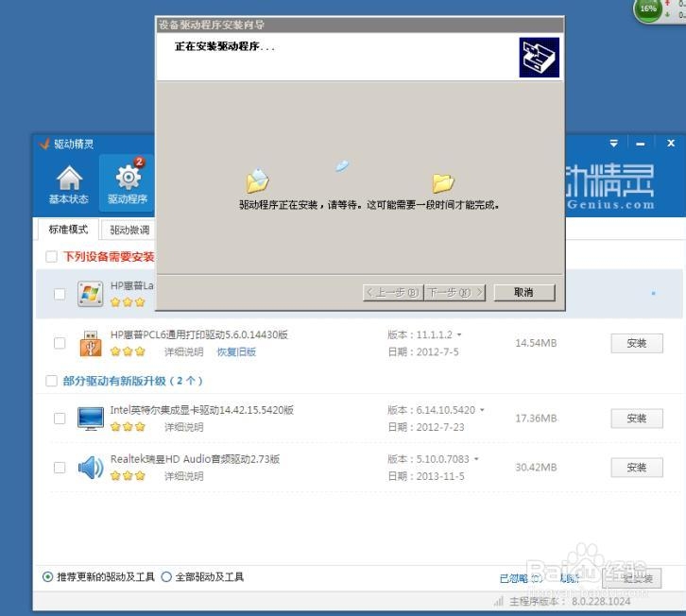This screenshot has height=616, width=686.
Task: Click driver name Intel英特尔集成显卡驱动14.42.15.5420版
Action: pyautogui.click(x=201, y=410)
